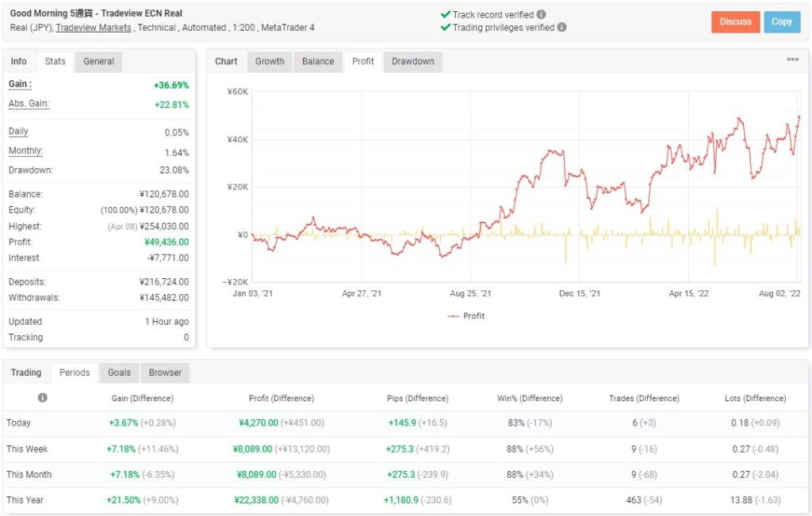Click the Track record verified checkmark

445,15
